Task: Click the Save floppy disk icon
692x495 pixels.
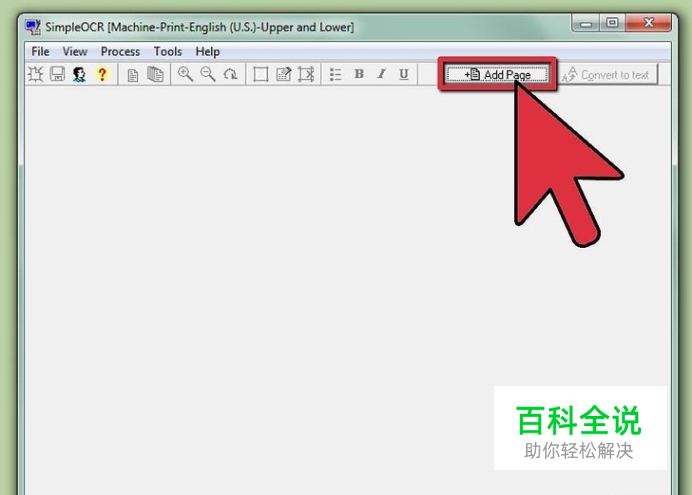Action: [57, 74]
